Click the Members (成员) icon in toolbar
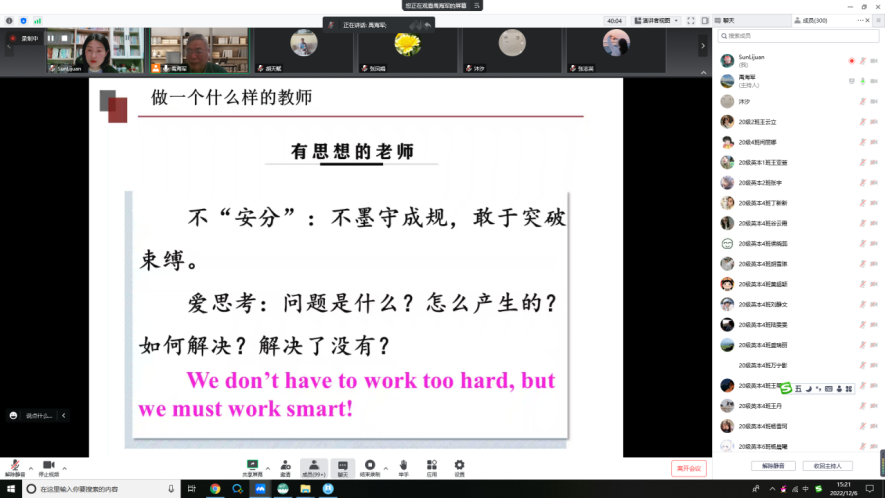This screenshot has width=885, height=498. coord(313,465)
